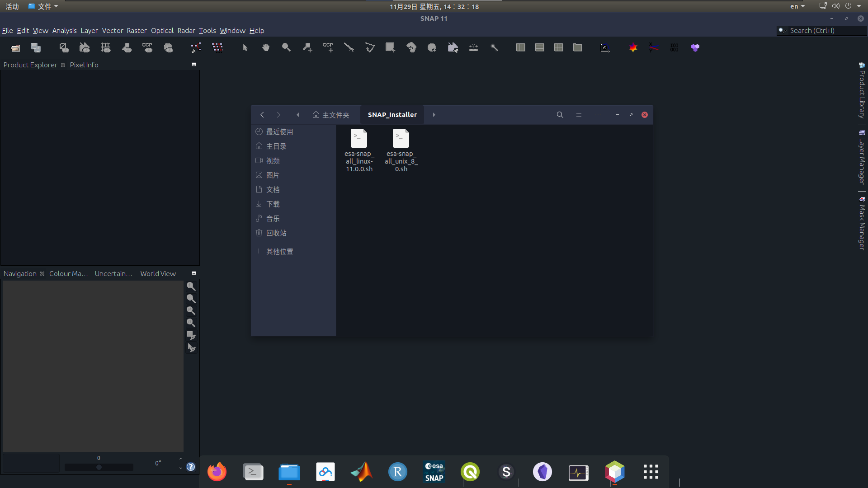This screenshot has width=868, height=488.
Task: Open 最近使用 in file manager sidebar
Action: coord(293,132)
